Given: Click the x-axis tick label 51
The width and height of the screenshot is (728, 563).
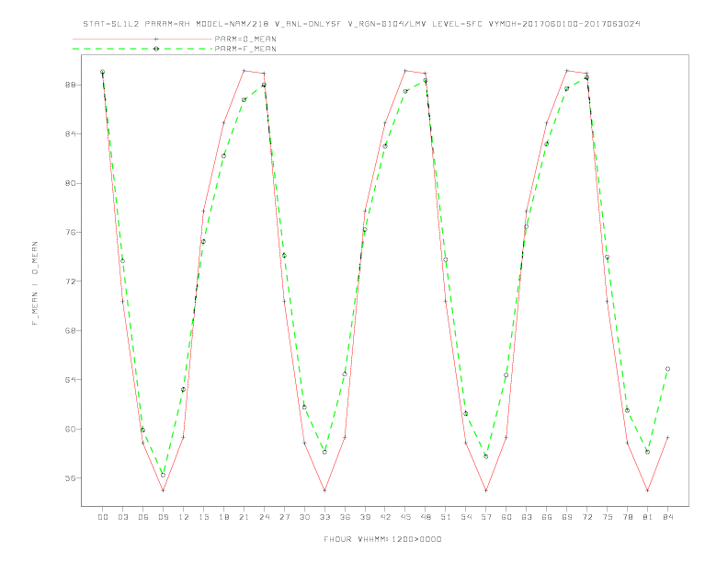Looking at the screenshot, I should click(x=446, y=517).
